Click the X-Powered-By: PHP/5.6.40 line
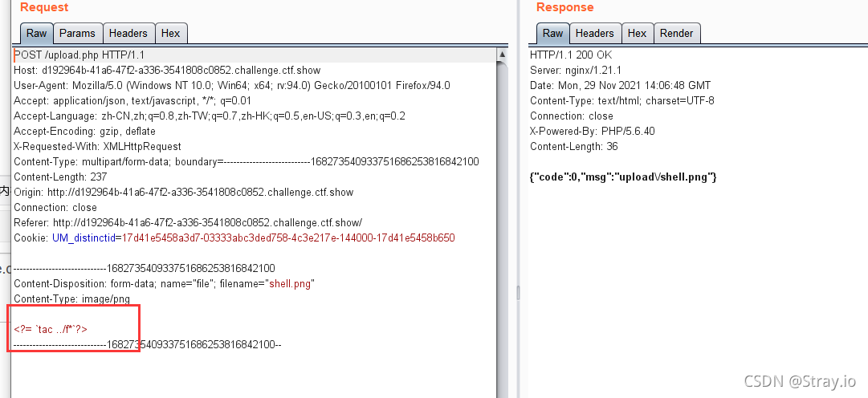868x398 pixels. click(593, 131)
